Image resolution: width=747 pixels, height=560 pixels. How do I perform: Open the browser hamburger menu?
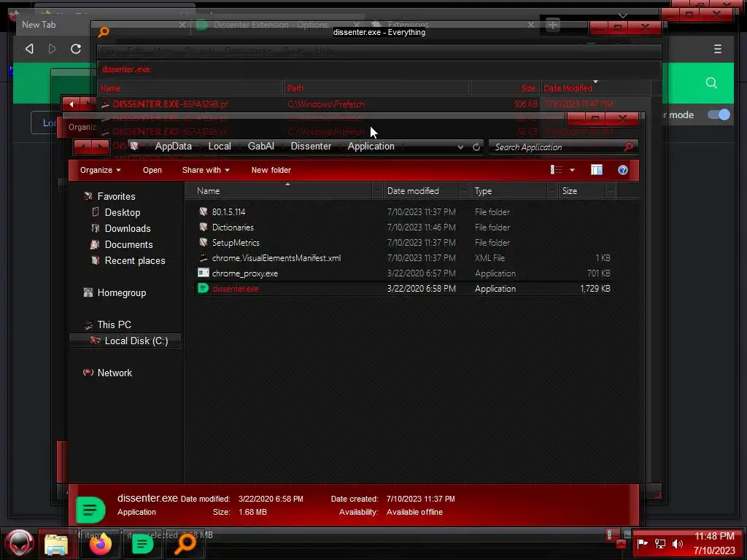[x=718, y=49]
